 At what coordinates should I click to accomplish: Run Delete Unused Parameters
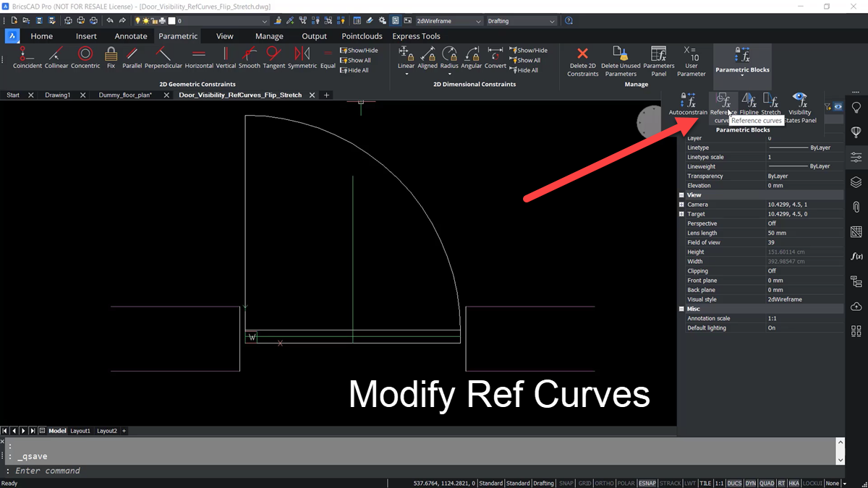pyautogui.click(x=621, y=61)
